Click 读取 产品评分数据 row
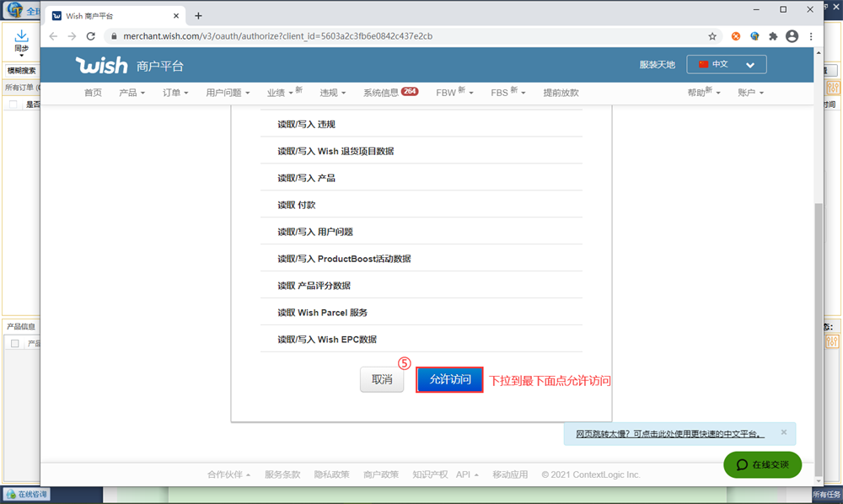The height and width of the screenshot is (504, 843). point(421,286)
